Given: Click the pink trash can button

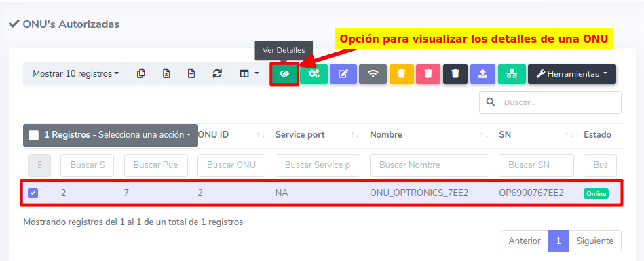Looking at the screenshot, I should pos(428,74).
